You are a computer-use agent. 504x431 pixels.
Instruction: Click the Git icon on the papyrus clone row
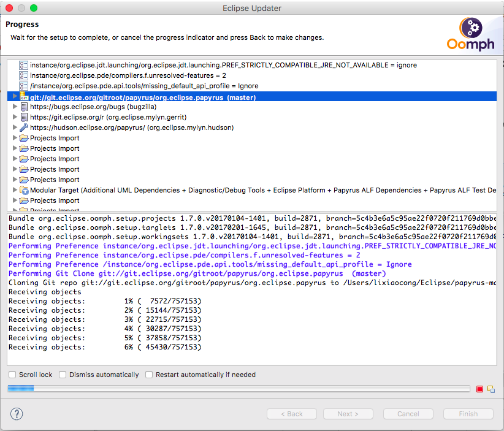24,96
